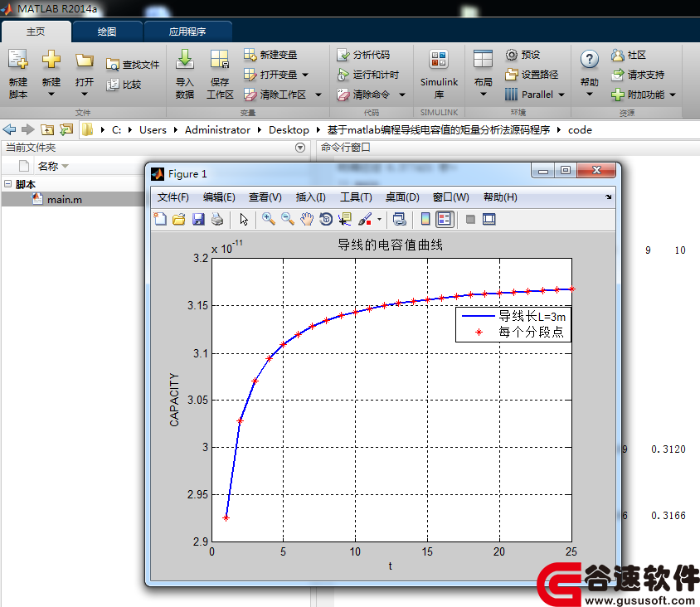Toggle Insert Colorbar in Figure 1
Screen dimensions: 700x607
coord(425,219)
